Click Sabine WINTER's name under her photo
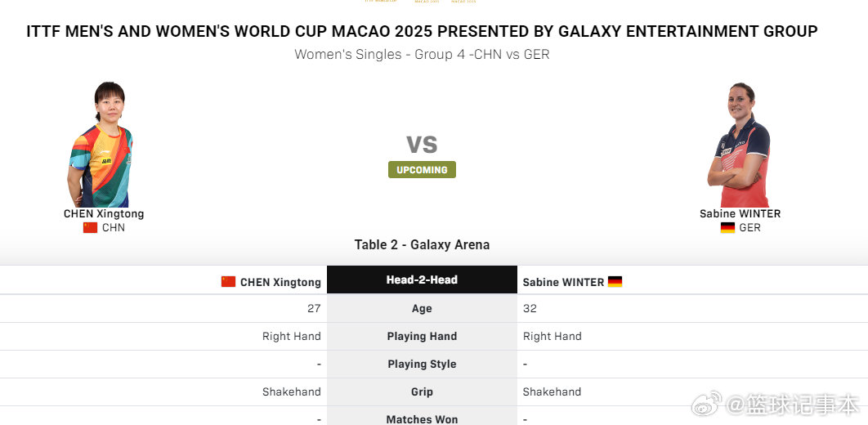The height and width of the screenshot is (425, 868). click(740, 214)
